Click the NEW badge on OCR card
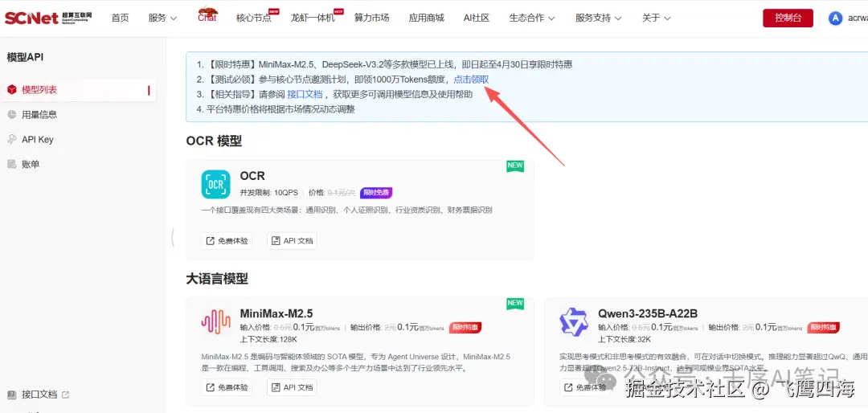 (x=515, y=166)
